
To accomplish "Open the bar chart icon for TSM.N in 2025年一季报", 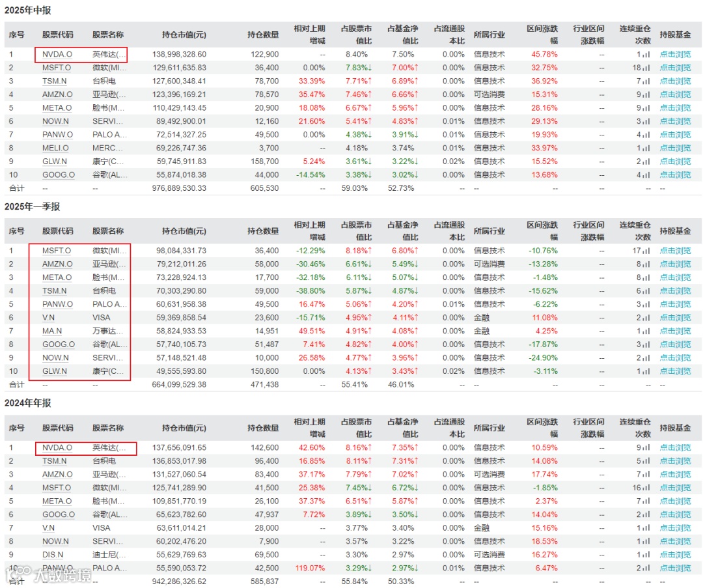I will click(x=646, y=292).
